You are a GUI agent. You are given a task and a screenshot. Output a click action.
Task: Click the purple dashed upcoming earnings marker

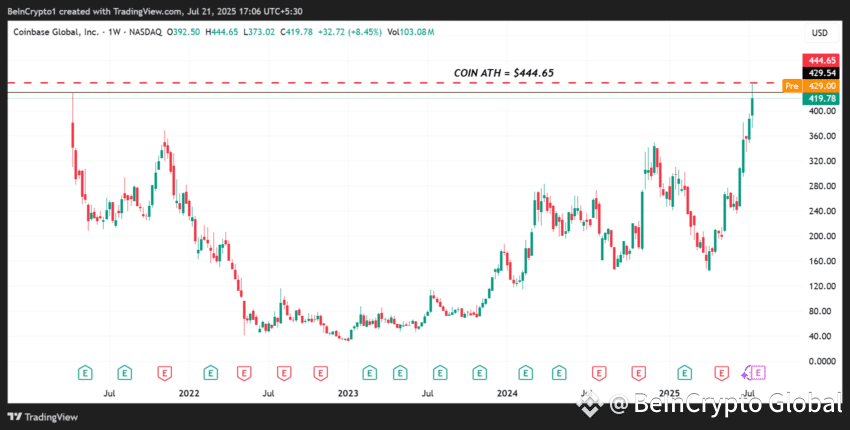(759, 373)
